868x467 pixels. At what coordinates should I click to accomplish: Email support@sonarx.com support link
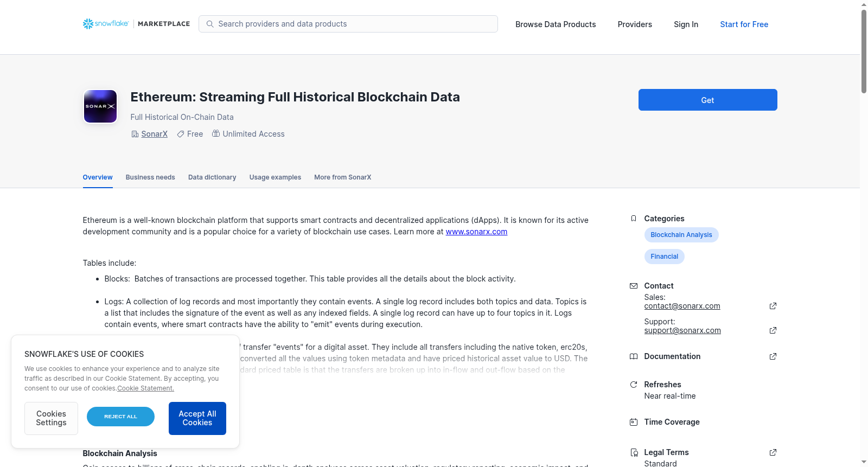tap(682, 330)
